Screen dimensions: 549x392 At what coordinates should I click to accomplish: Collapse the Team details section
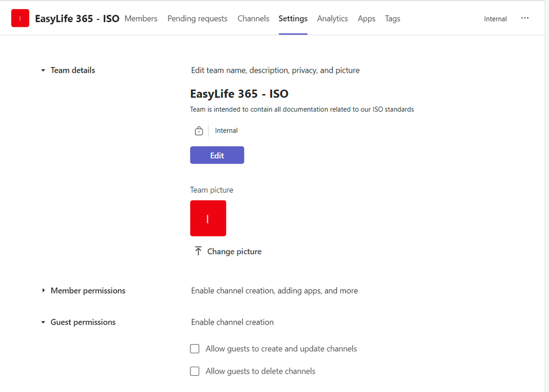coord(43,71)
